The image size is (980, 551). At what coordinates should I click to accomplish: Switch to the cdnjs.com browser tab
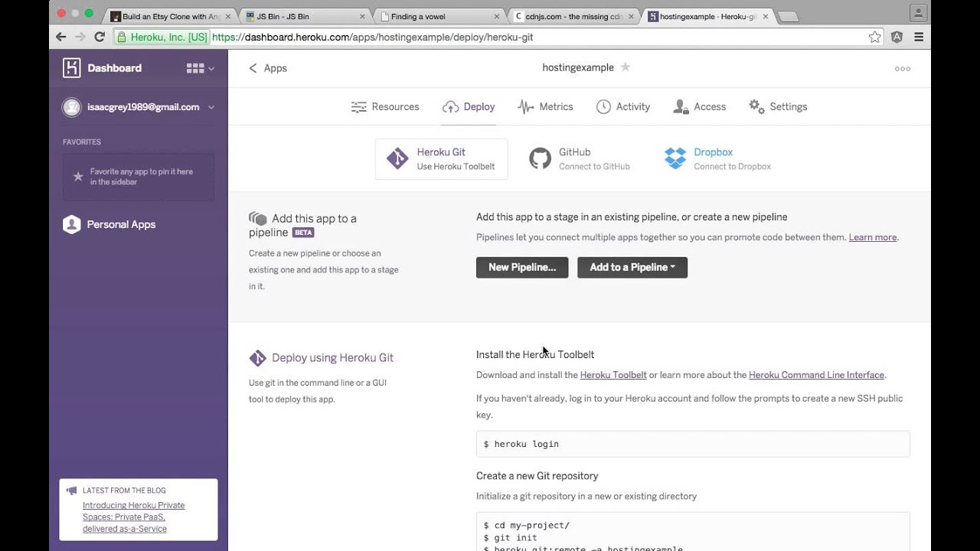click(574, 16)
